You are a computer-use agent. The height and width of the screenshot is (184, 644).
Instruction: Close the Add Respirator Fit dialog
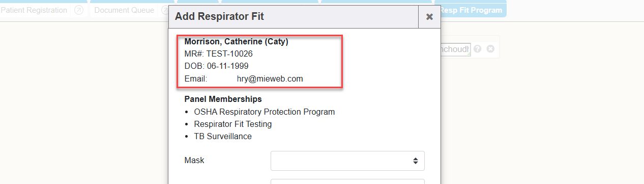pyautogui.click(x=429, y=17)
